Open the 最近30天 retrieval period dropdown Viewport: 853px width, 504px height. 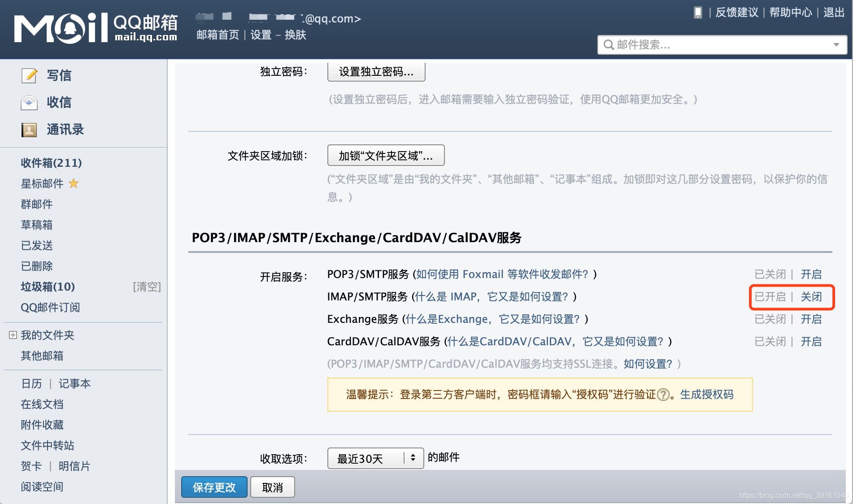coord(375,458)
